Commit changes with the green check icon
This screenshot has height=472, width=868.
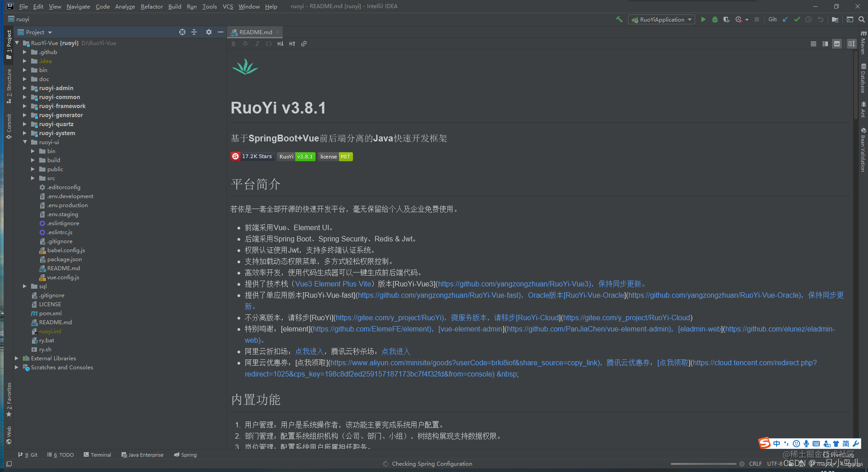tap(797, 19)
